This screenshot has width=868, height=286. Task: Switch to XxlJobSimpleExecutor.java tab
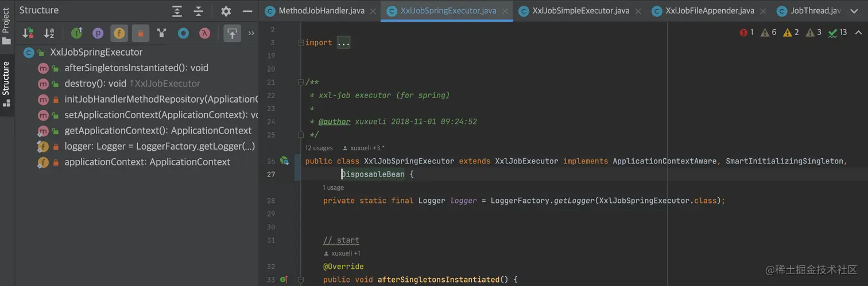coord(580,11)
